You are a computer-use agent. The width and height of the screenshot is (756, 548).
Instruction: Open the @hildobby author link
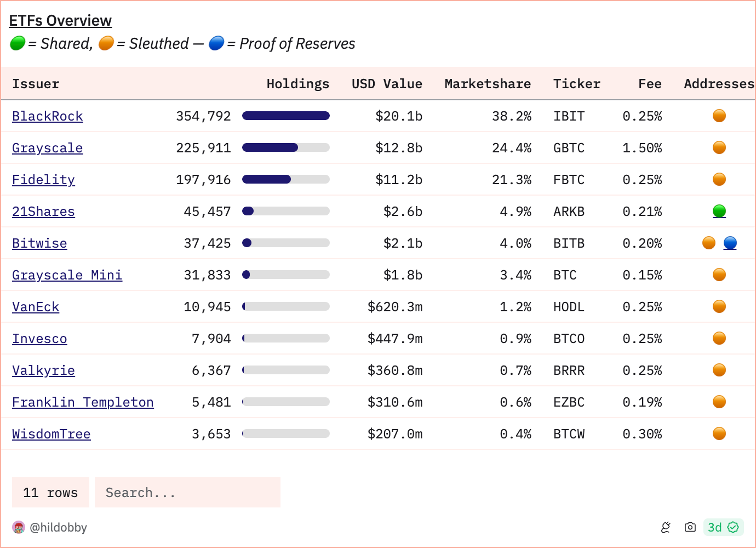point(58,527)
